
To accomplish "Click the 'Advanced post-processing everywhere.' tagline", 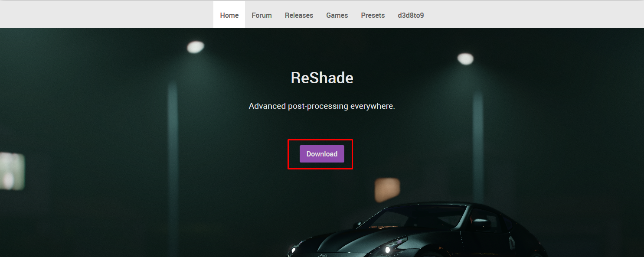I will coord(322,106).
